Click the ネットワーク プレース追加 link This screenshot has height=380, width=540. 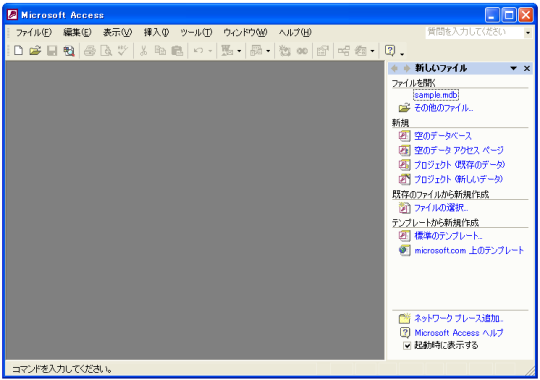(x=458, y=318)
